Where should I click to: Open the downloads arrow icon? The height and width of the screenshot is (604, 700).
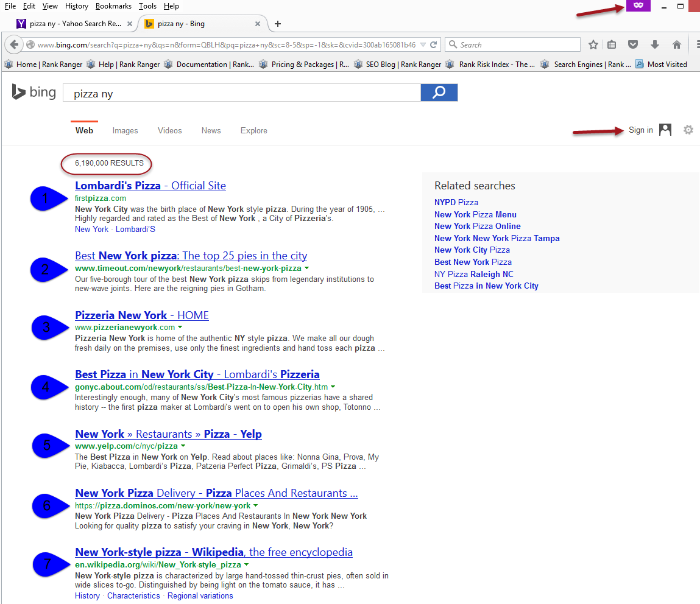pyautogui.click(x=654, y=44)
